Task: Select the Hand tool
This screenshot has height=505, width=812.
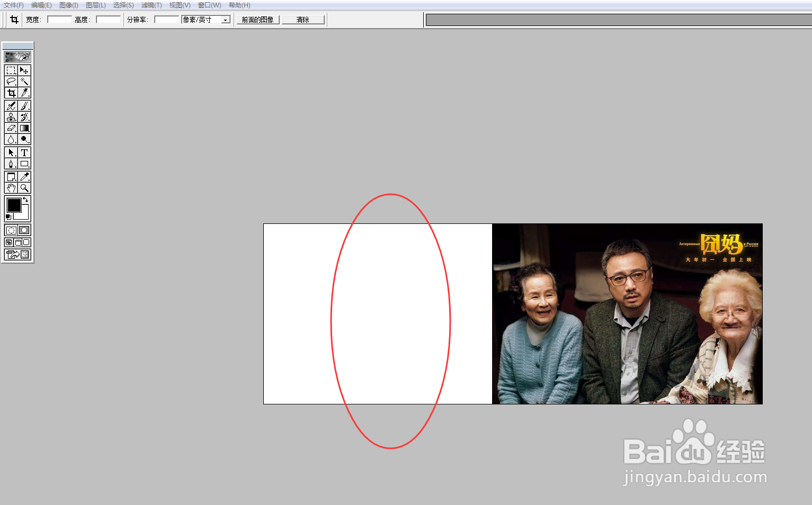Action: [x=11, y=188]
